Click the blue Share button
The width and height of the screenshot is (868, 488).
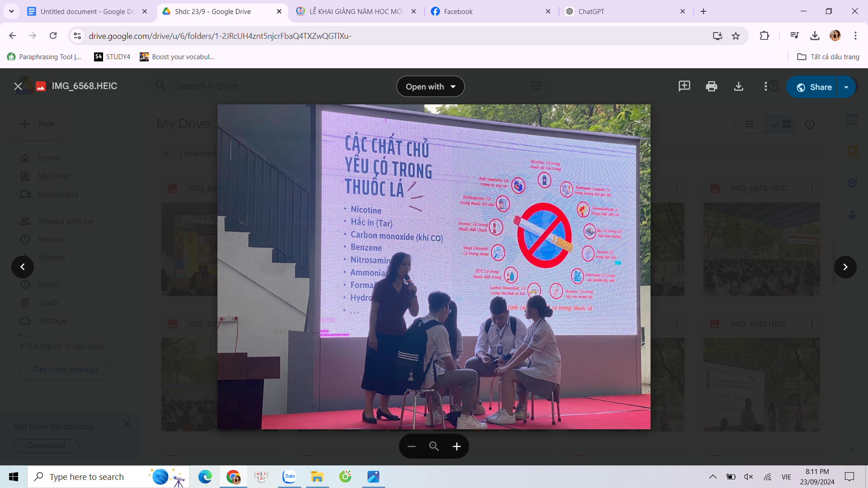813,87
